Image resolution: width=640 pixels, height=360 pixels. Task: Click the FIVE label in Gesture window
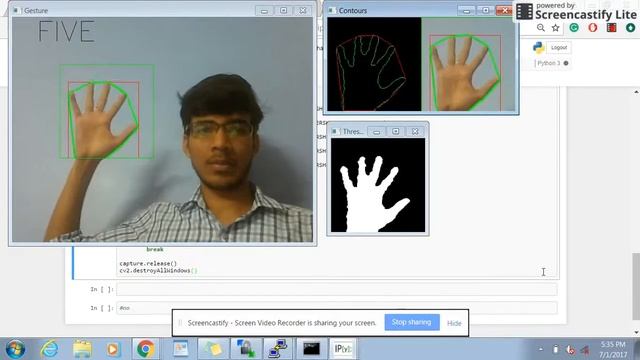(66, 32)
